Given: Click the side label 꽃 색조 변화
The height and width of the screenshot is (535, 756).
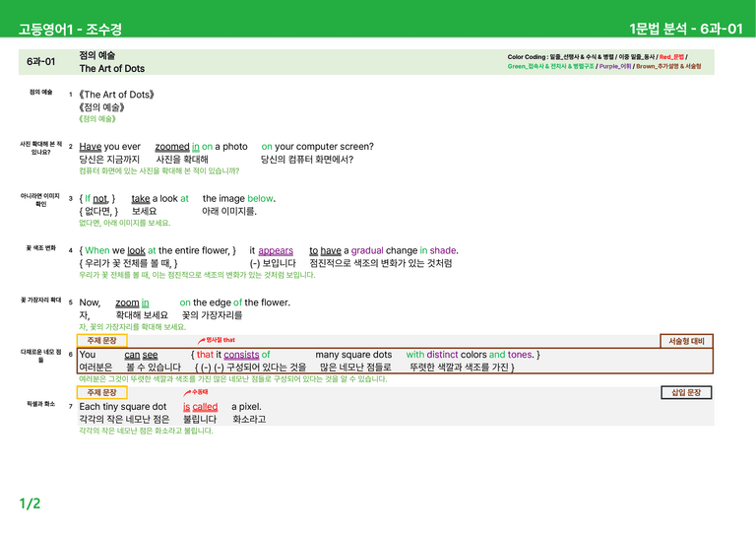Looking at the screenshot, I should [x=41, y=248].
